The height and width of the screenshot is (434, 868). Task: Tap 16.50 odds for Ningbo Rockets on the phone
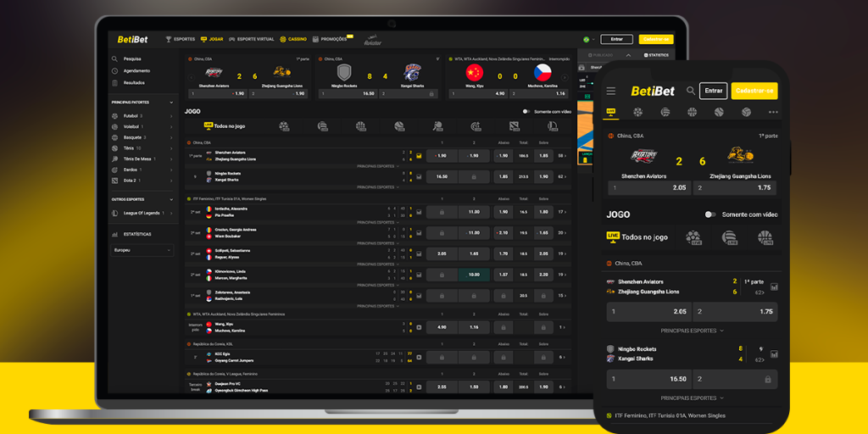pos(649,379)
